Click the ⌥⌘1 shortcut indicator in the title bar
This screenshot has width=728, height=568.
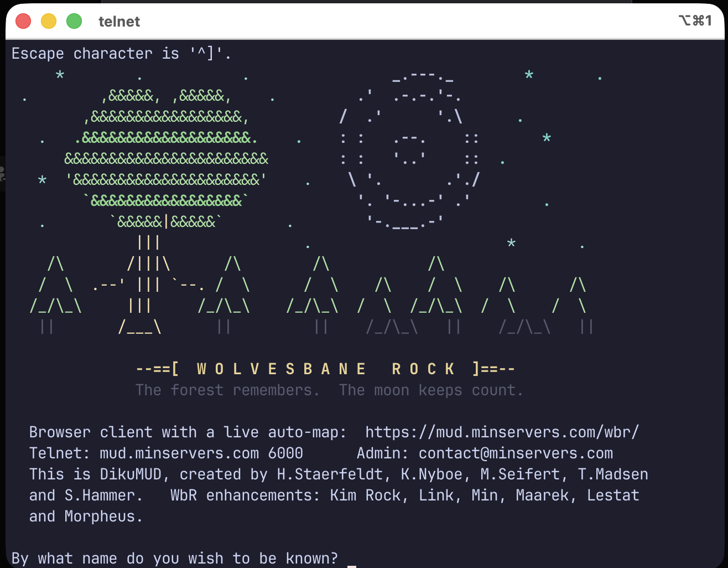point(695,21)
